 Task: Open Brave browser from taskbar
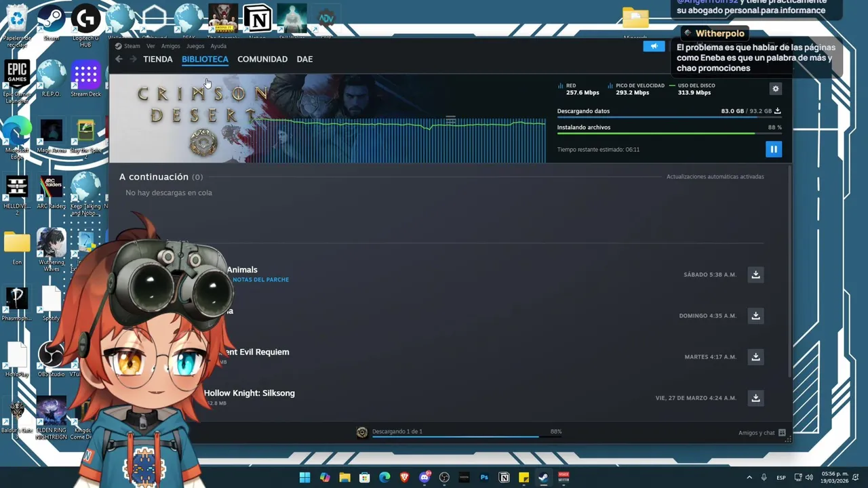tap(405, 477)
